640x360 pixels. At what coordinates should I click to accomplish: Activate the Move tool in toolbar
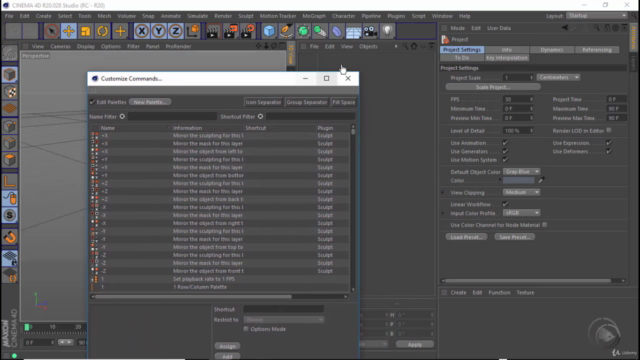pos(69,31)
